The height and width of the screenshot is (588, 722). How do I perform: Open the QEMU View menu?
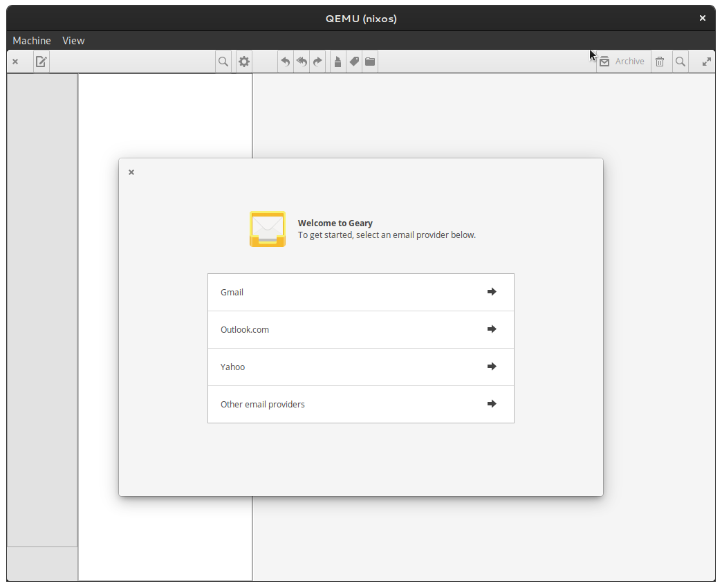pos(74,41)
